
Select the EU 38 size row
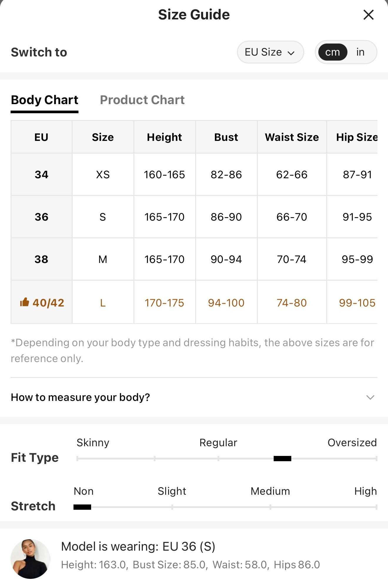point(194,259)
